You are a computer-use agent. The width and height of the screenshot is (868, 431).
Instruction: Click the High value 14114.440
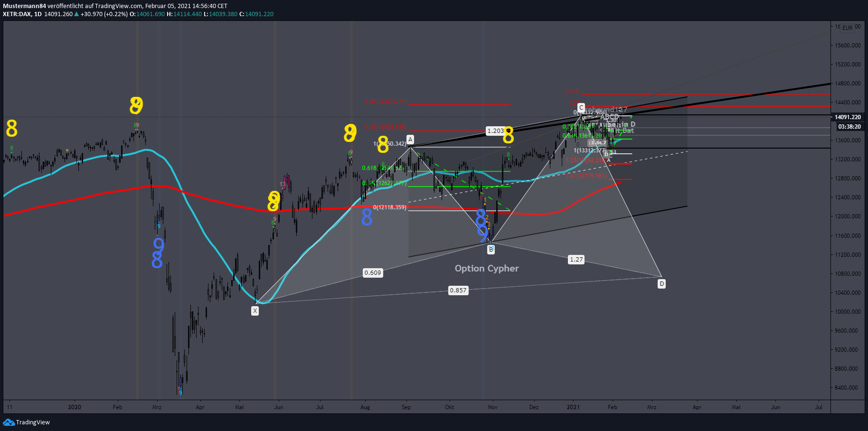[188, 14]
